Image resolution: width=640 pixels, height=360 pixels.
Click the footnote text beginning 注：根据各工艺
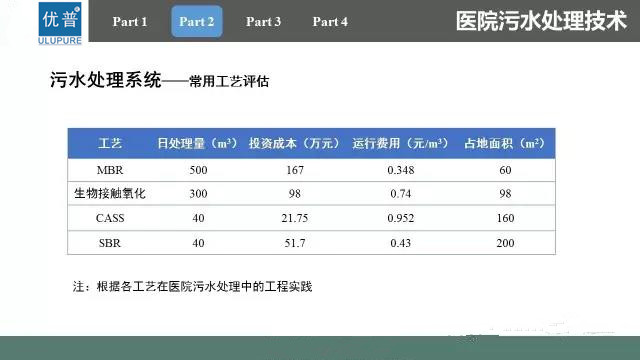coord(192,287)
